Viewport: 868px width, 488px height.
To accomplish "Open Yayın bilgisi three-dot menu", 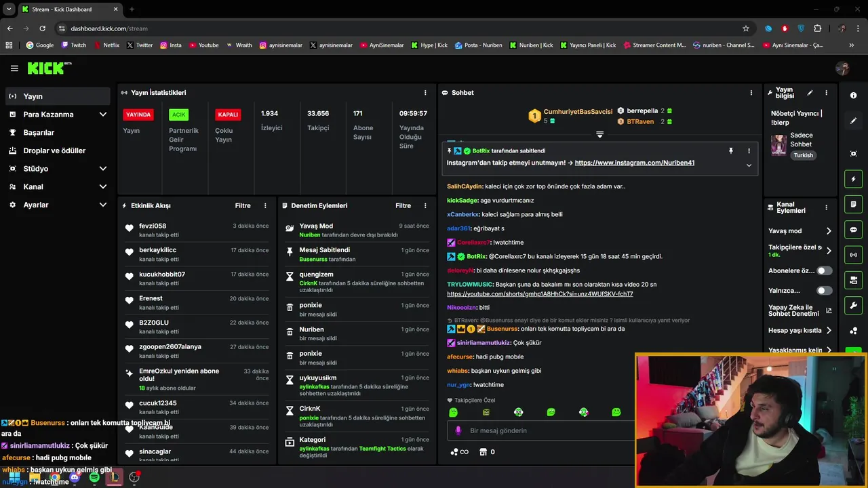I will click(x=826, y=93).
